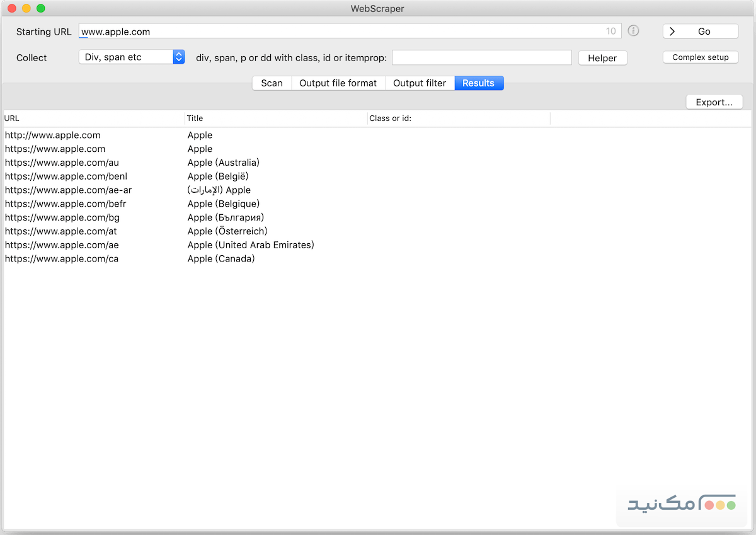
Task: Select the Results tab
Action: (x=478, y=83)
